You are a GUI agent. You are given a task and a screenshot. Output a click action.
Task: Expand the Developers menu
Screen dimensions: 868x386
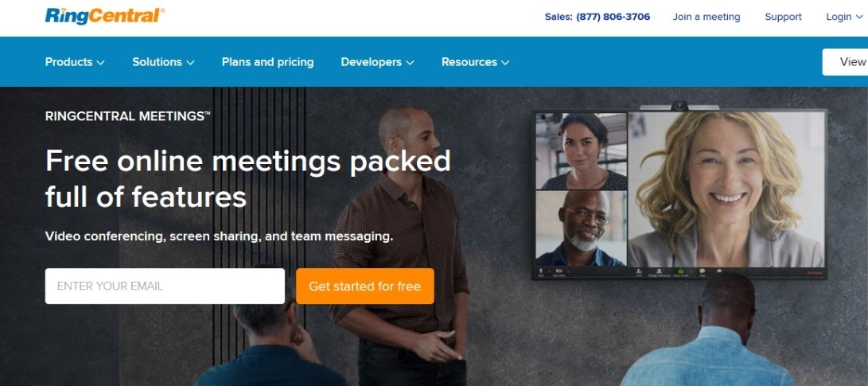click(378, 62)
